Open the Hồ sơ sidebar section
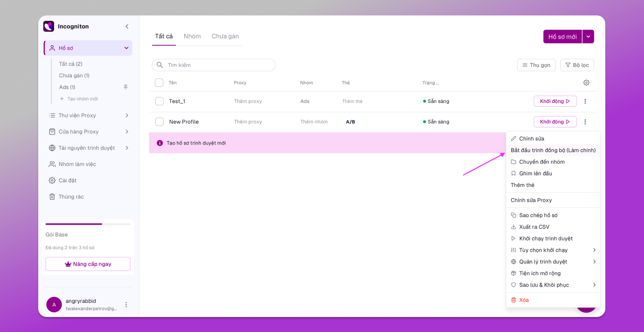This screenshot has width=644, height=332. click(x=88, y=48)
